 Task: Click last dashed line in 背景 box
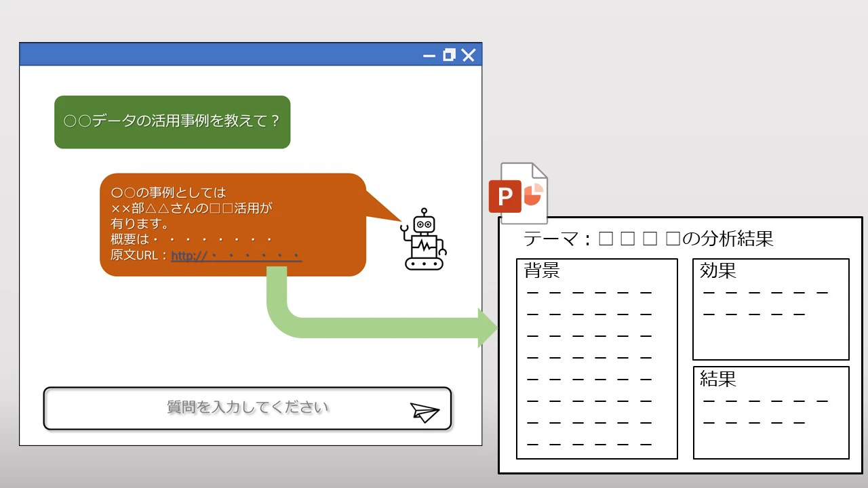coord(589,445)
